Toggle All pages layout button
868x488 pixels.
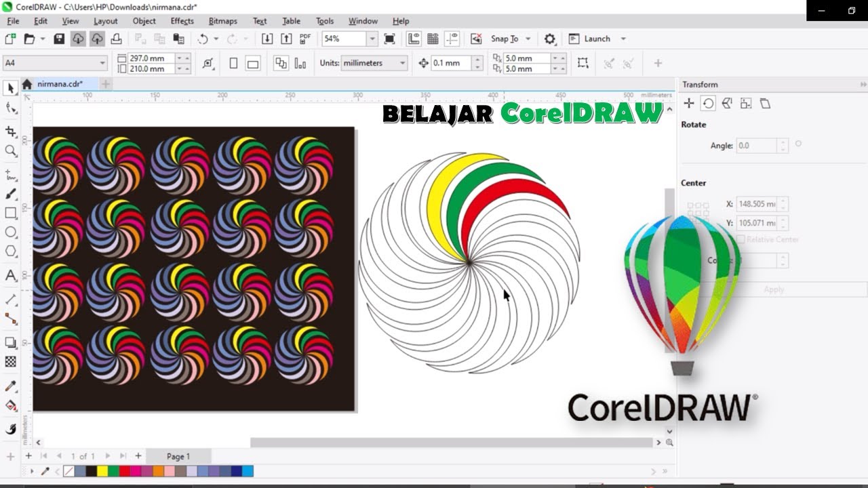pyautogui.click(x=281, y=63)
